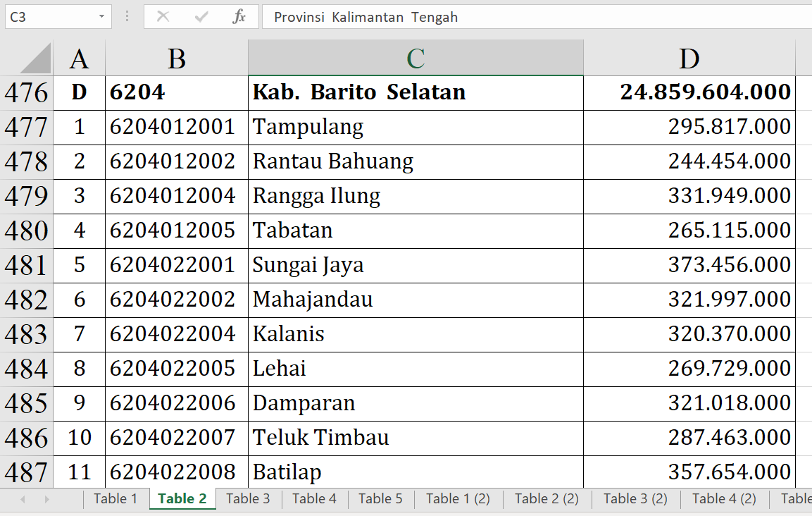Click the Select All corner triangle
812x516 pixels.
35,58
